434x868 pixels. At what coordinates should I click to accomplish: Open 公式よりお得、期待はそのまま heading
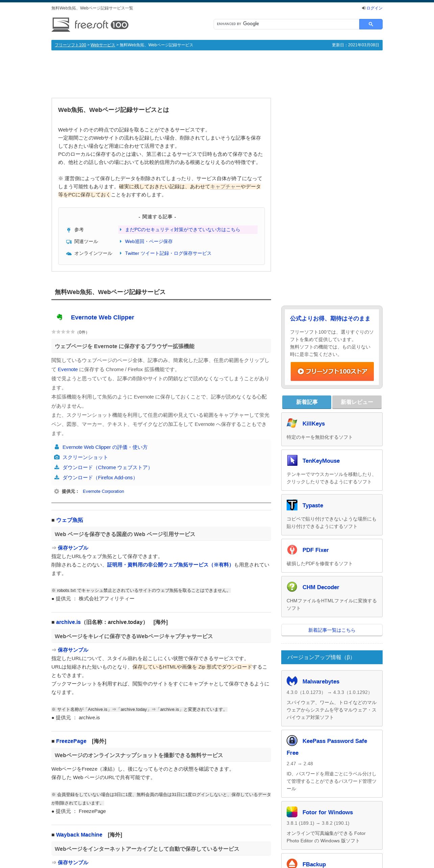(x=330, y=318)
